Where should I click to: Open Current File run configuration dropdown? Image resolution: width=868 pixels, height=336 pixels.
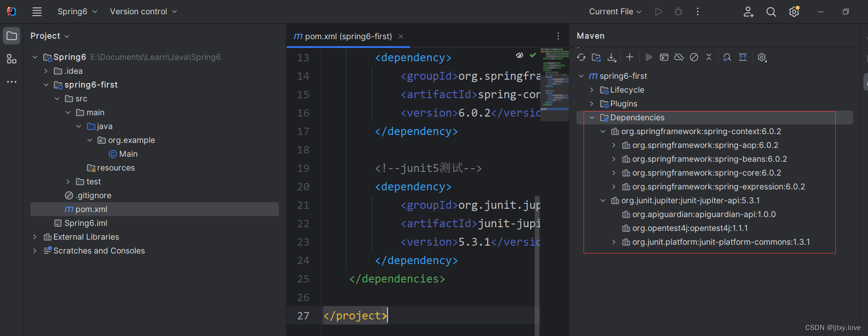click(x=615, y=12)
